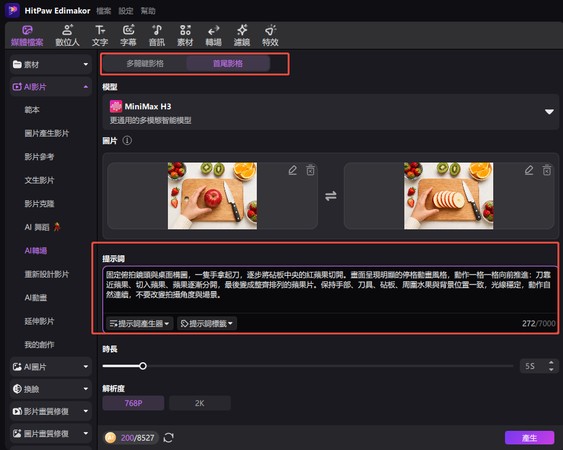
Task: Select 文生影片 in the sidebar
Action: pyautogui.click(x=39, y=180)
